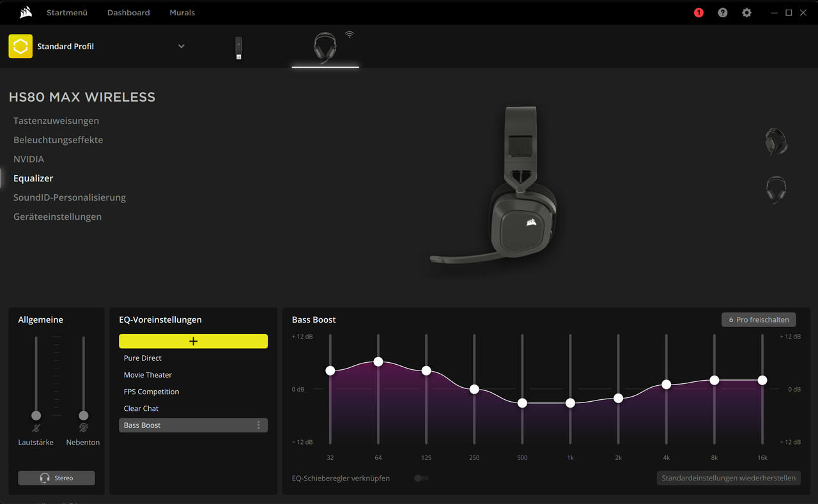
Task: Select the front headset view thumbnail
Action: pos(776,190)
